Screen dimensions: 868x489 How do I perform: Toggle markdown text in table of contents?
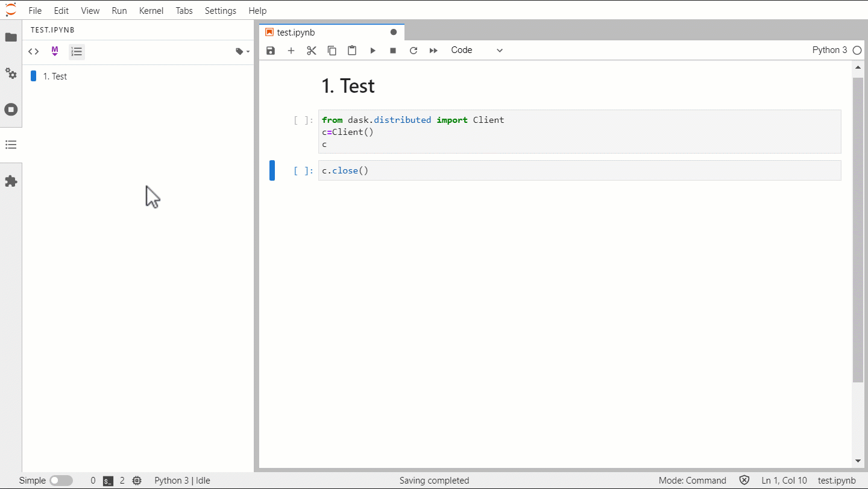point(55,52)
